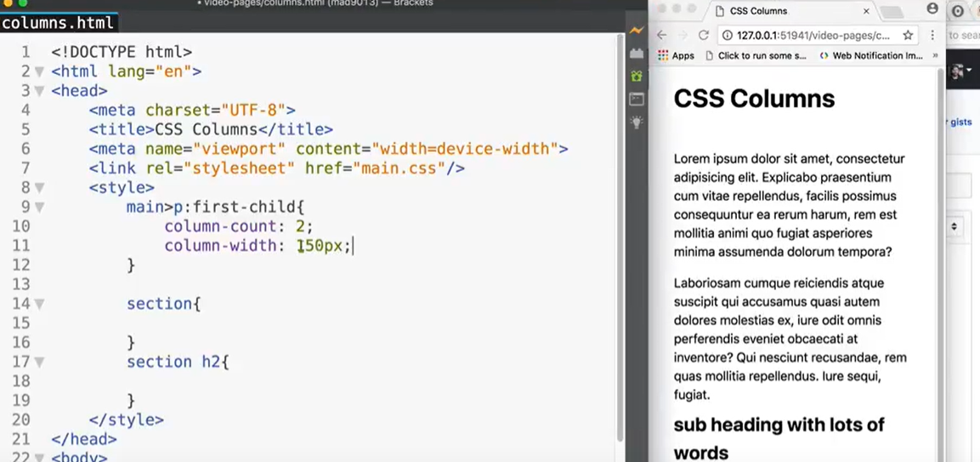Go back in the Chrome browser
Screen dimensions: 980x462
tap(662, 35)
